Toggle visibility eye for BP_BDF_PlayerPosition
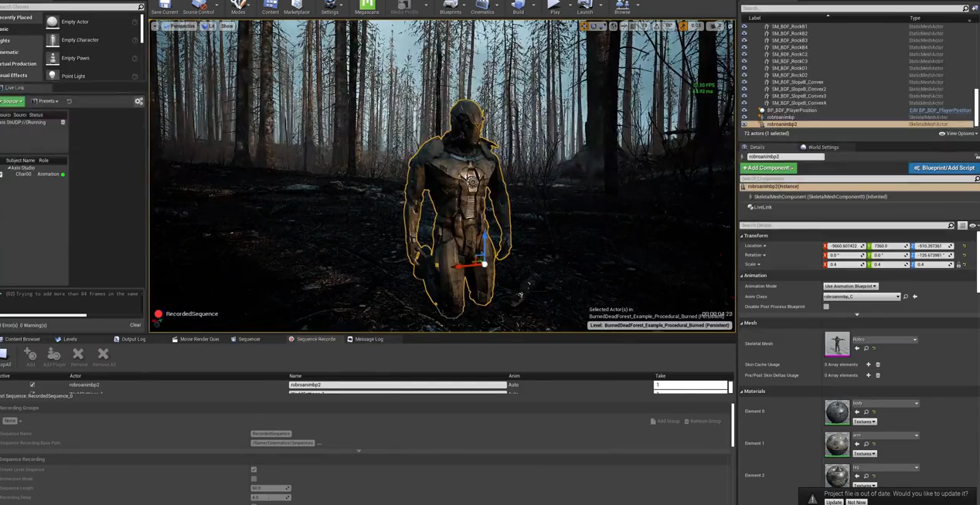The width and height of the screenshot is (980, 505). click(x=744, y=110)
